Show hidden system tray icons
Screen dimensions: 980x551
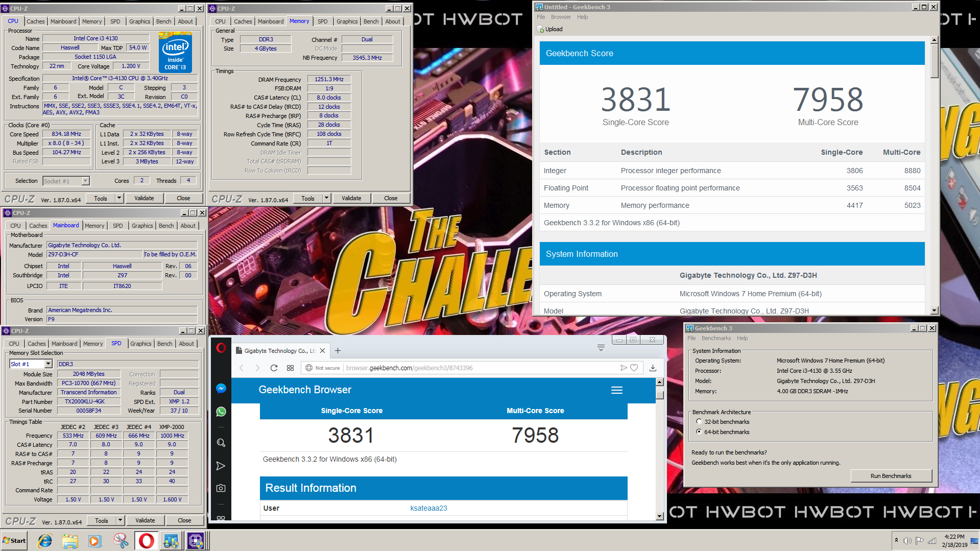point(896,540)
